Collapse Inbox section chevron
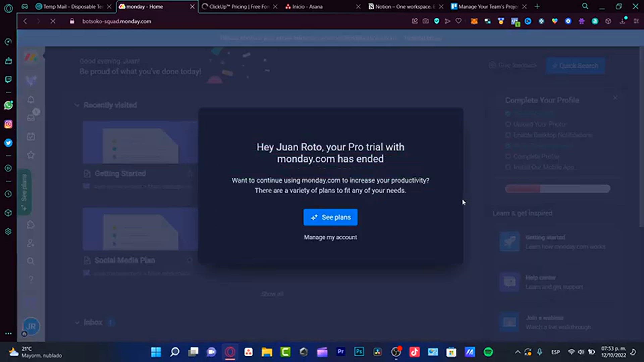Viewport: 644px width, 362px height. click(x=77, y=322)
